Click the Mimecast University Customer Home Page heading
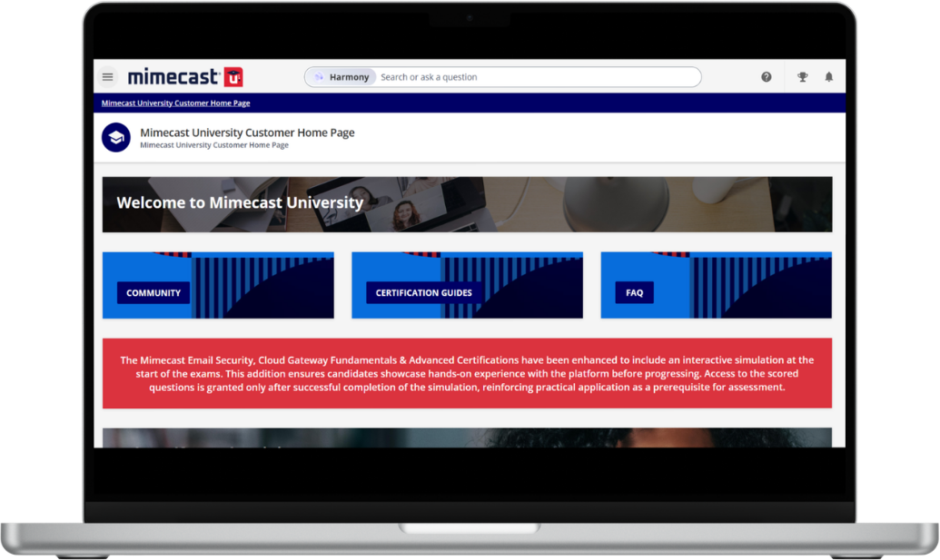 tap(247, 133)
